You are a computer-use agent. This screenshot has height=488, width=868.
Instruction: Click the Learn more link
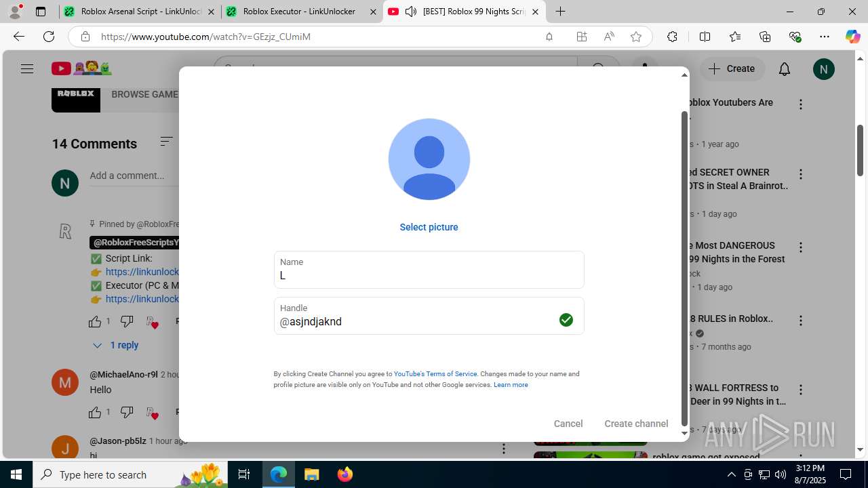point(511,385)
